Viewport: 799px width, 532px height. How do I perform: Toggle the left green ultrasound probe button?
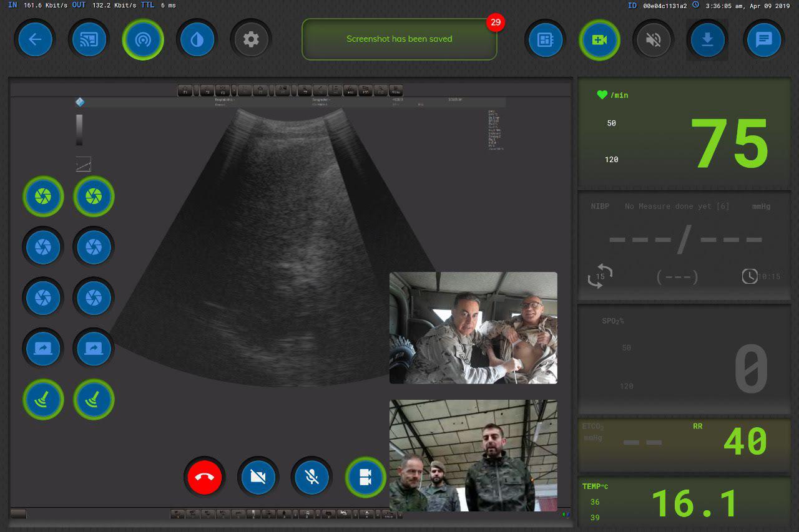tap(43, 399)
